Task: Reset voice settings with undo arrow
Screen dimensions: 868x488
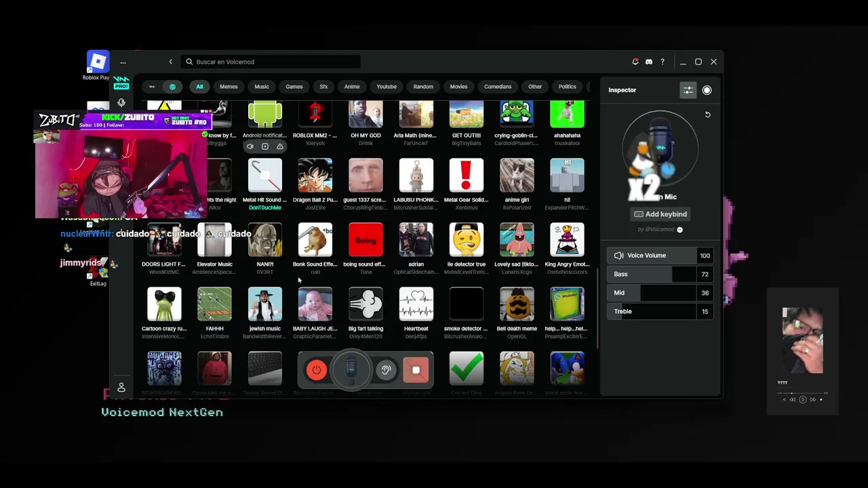Action: tap(707, 115)
